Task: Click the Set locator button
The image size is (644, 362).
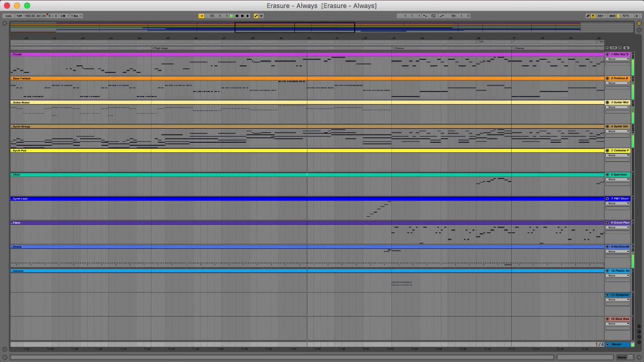Action: tap(613, 48)
